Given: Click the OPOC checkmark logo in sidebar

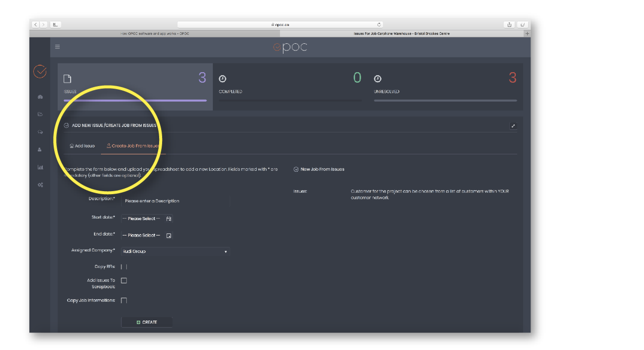Looking at the screenshot, I should click(x=40, y=72).
